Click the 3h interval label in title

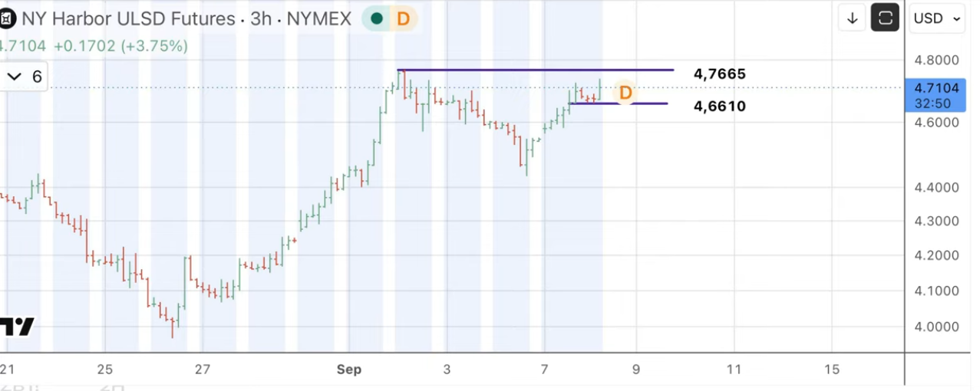pos(262,18)
